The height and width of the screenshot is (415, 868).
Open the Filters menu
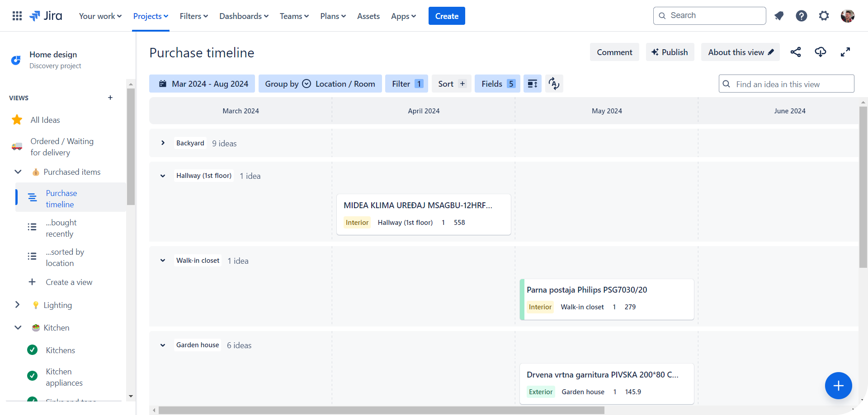(194, 16)
